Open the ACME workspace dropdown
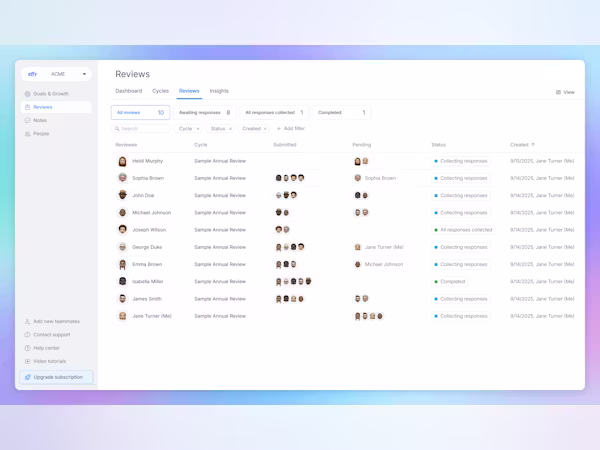 coord(57,74)
